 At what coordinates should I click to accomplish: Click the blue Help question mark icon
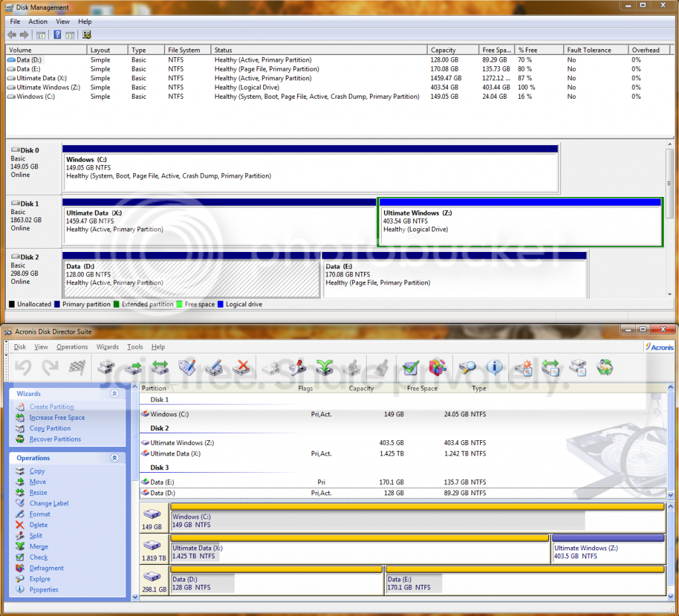pos(57,34)
